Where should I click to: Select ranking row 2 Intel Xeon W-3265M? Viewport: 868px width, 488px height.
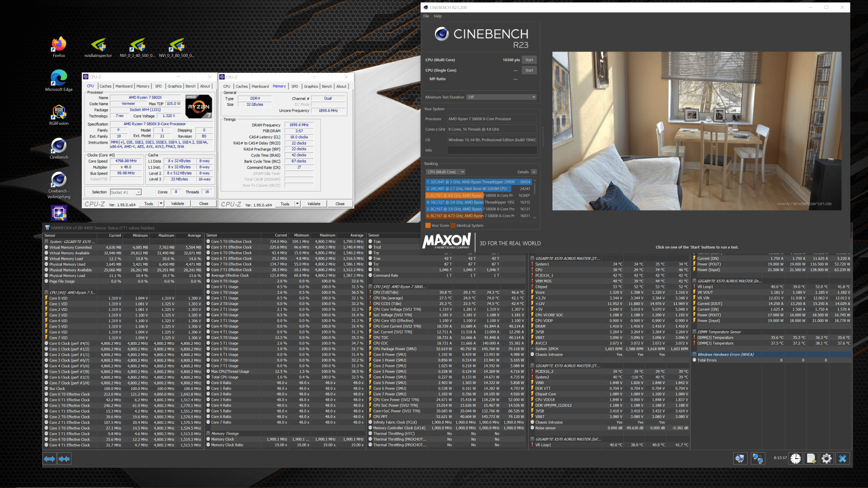(478, 189)
